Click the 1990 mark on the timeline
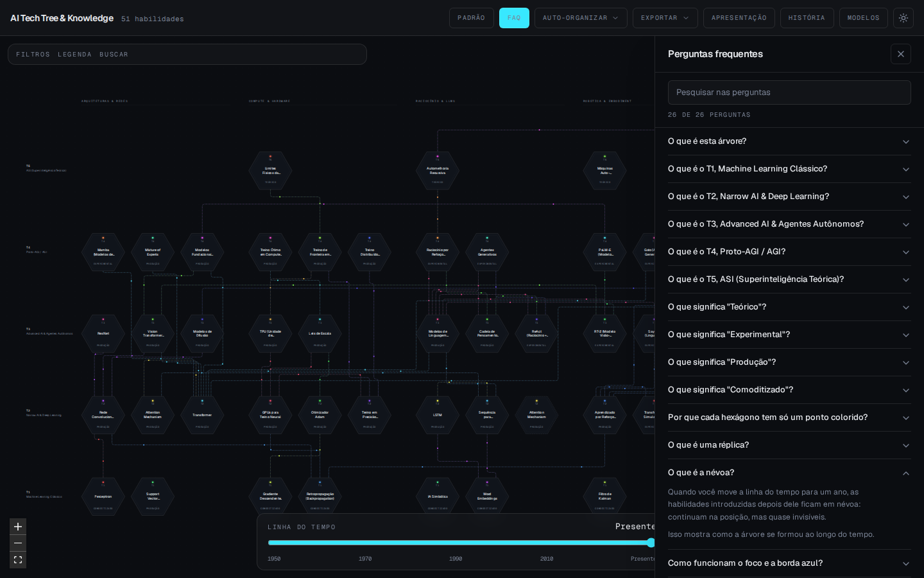 click(456, 559)
